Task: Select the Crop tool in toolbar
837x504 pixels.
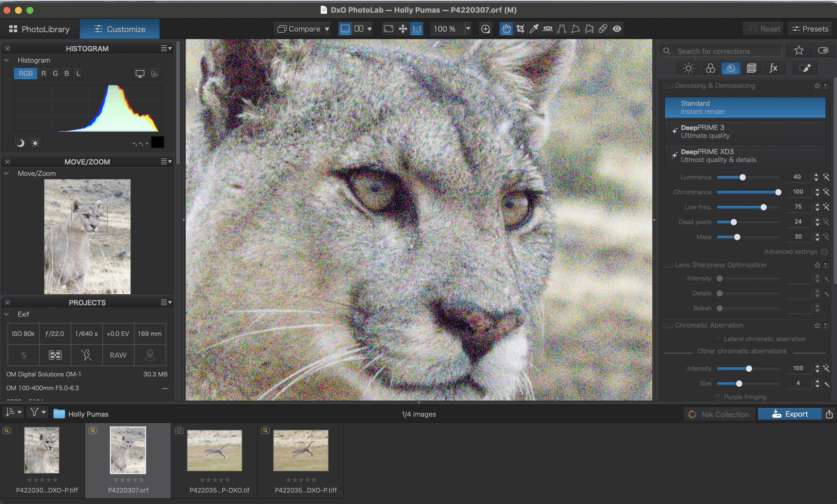Action: click(520, 29)
